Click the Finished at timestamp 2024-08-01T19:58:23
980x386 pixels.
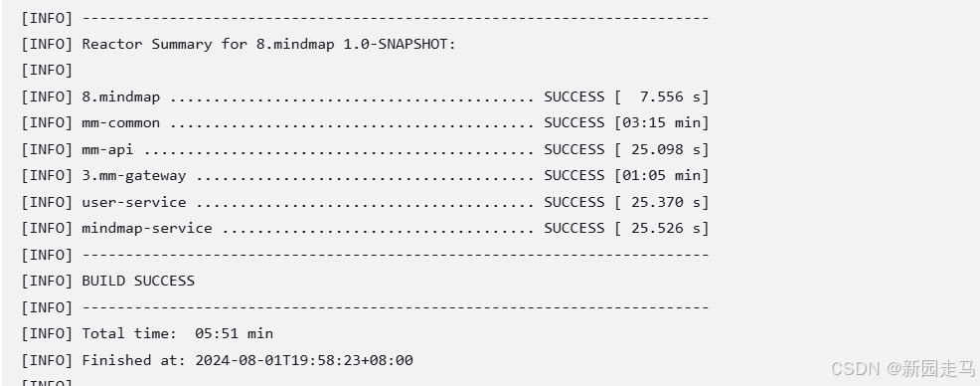pyautogui.click(x=304, y=360)
